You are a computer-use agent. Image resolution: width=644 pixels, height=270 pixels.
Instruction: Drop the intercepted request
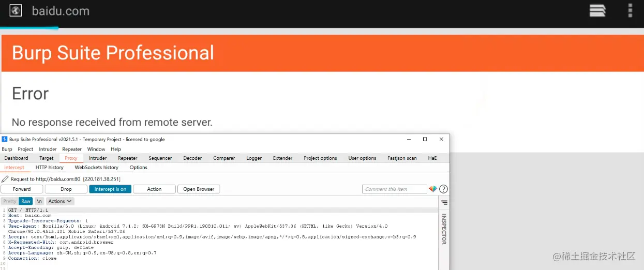click(x=66, y=189)
